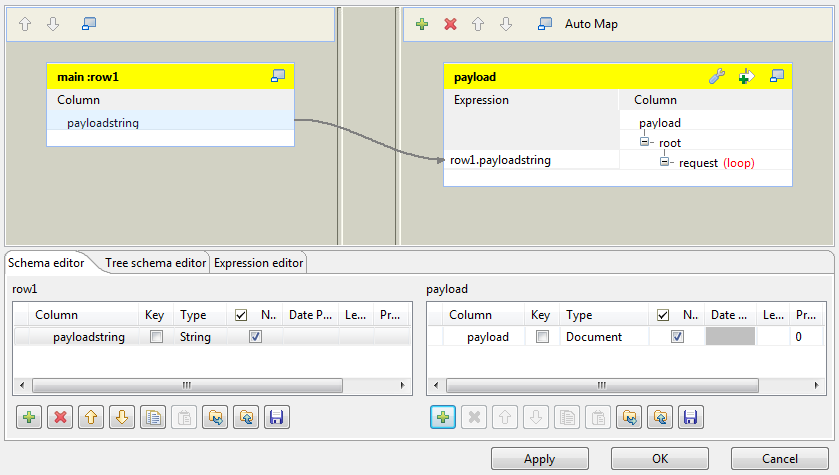This screenshot has width=839, height=475.
Task: Delete selected column from row1 schema
Action: click(x=60, y=417)
